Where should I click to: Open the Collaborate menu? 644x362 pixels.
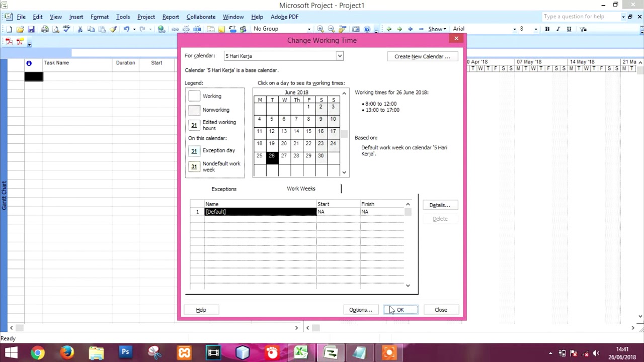201,17
